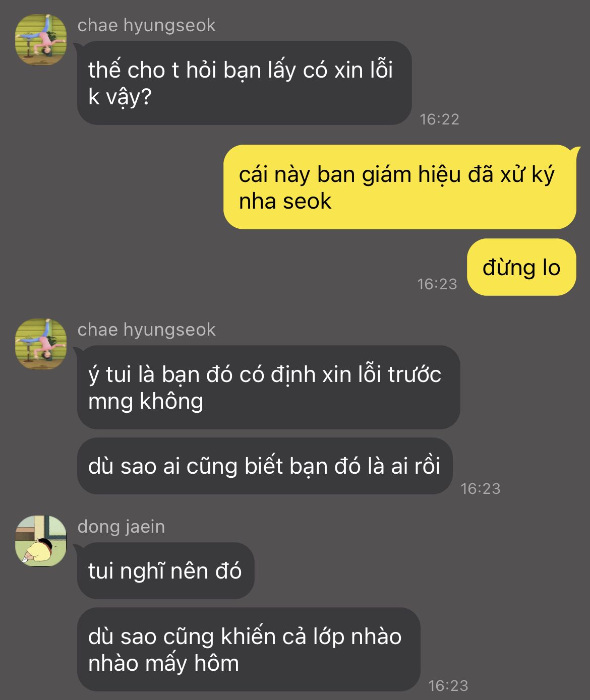
Task: Tap chae hyungseok's second avatar picture
Action: click(x=41, y=344)
